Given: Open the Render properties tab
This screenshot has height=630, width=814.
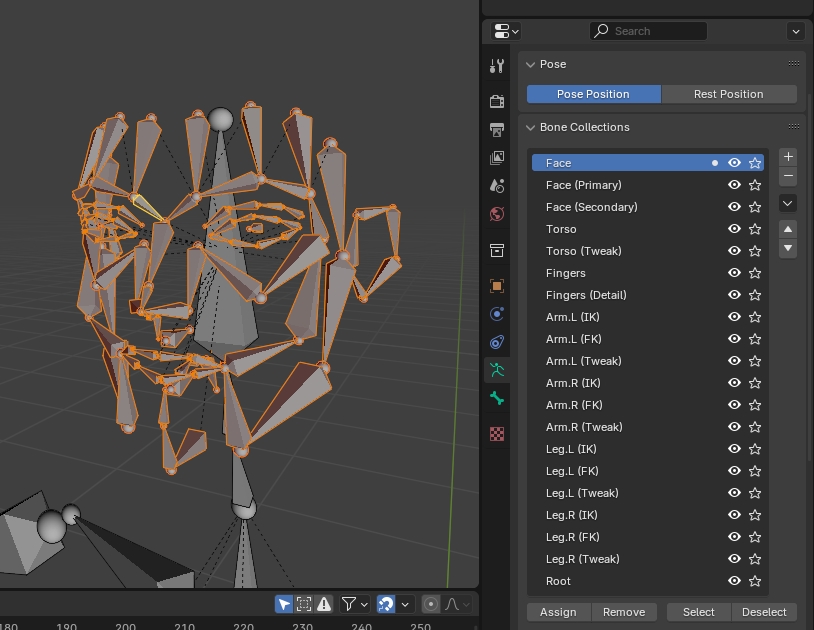Looking at the screenshot, I should point(497,102).
